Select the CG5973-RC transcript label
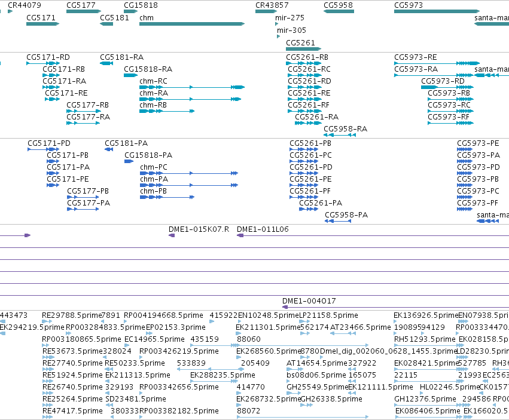The width and height of the screenshot is (509, 420). click(449, 105)
